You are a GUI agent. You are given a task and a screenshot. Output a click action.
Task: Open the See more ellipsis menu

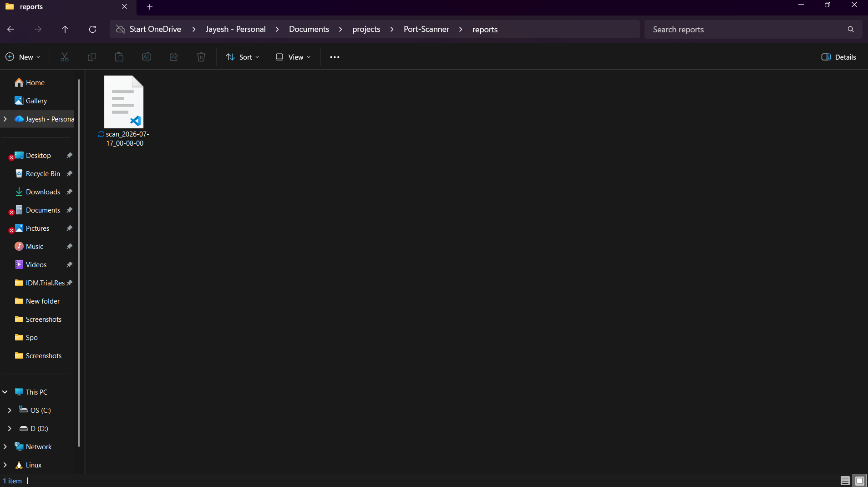coord(335,57)
